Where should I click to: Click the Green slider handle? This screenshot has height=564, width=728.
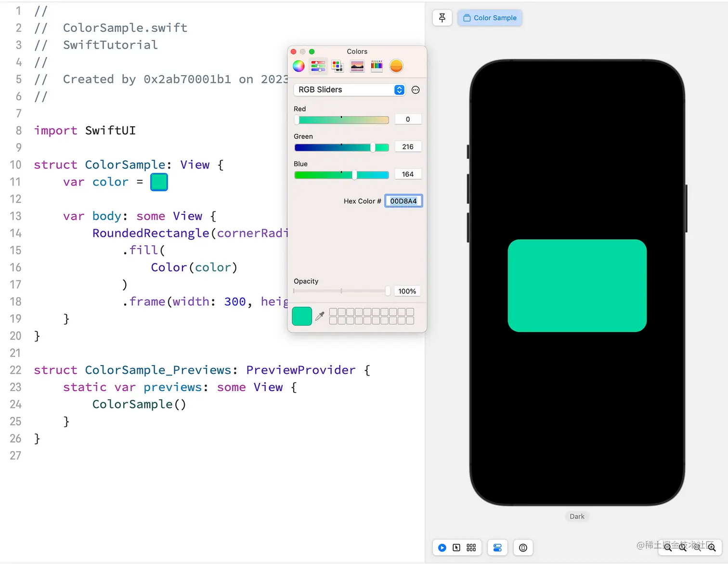point(373,147)
